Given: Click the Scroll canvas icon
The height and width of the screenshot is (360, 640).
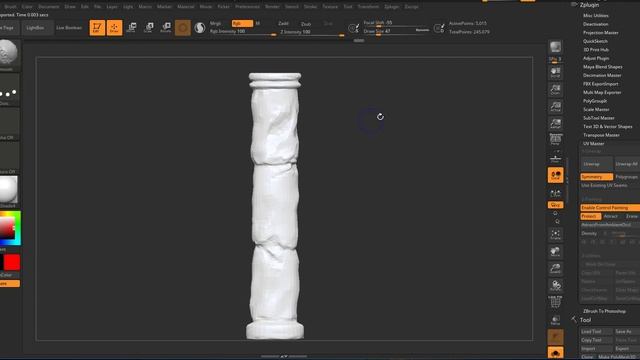Looking at the screenshot, I should (555, 72).
